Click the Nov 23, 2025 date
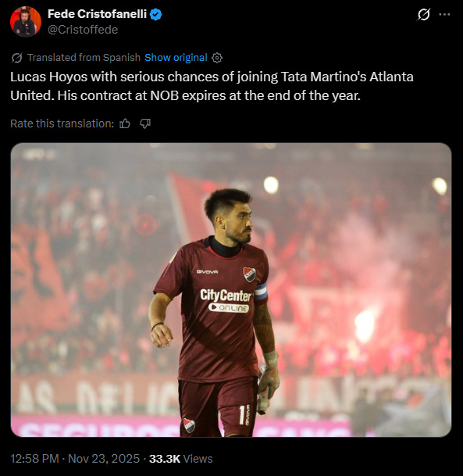Viewport: 463px width, 476px height. tap(104, 458)
